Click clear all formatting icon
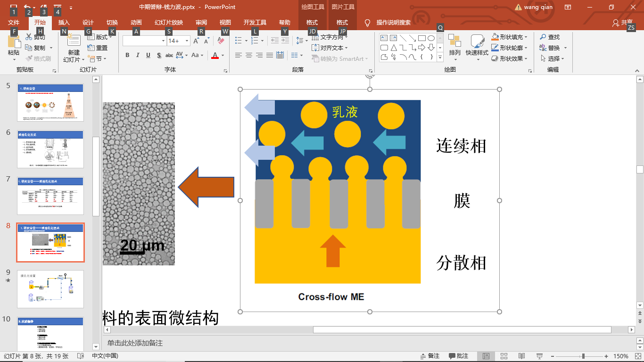The height and width of the screenshot is (362, 644). click(221, 41)
